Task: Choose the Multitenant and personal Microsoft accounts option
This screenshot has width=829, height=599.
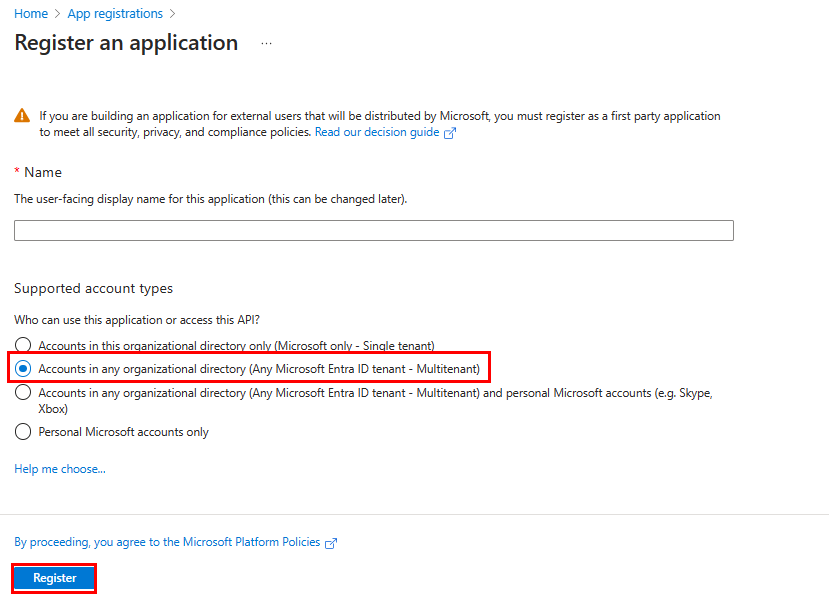Action: (x=22, y=392)
